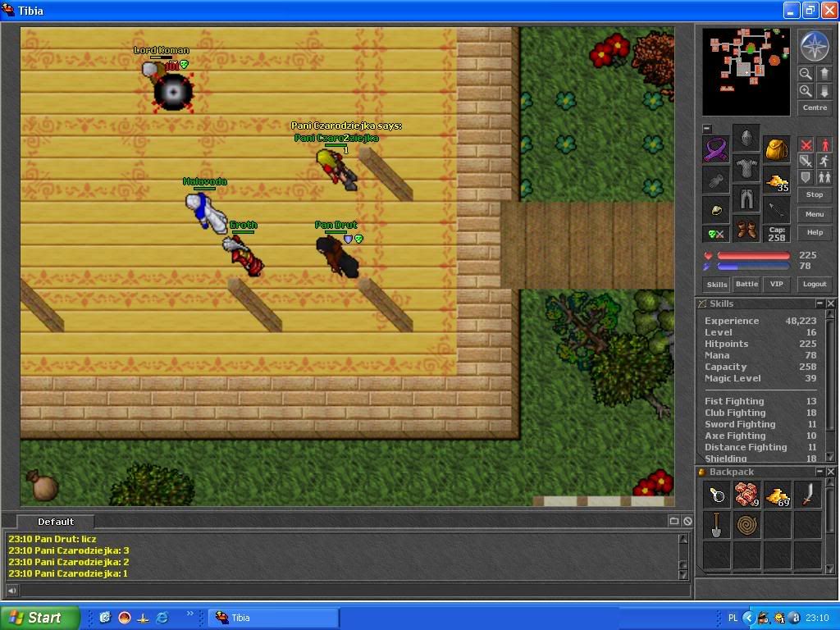Open Internet Explorer from quick launch

pyautogui.click(x=162, y=618)
